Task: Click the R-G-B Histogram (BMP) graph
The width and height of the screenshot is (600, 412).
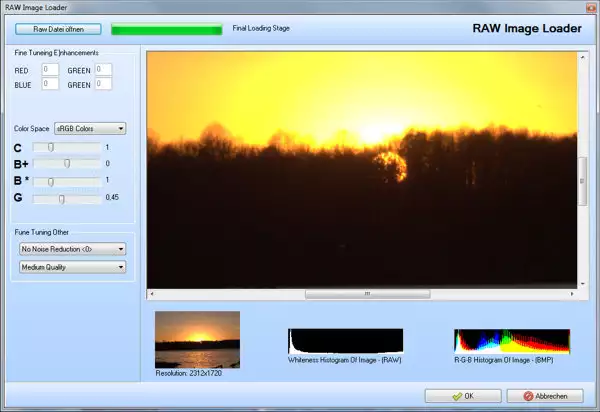Action: point(511,339)
